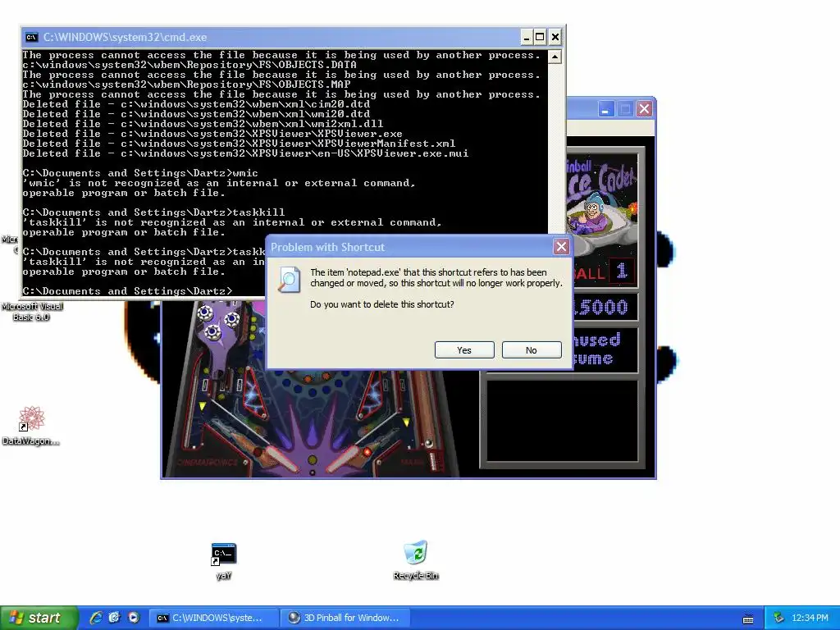Click the 'Deleted file - XPSViewer.exe' line

pyautogui.click(x=212, y=134)
